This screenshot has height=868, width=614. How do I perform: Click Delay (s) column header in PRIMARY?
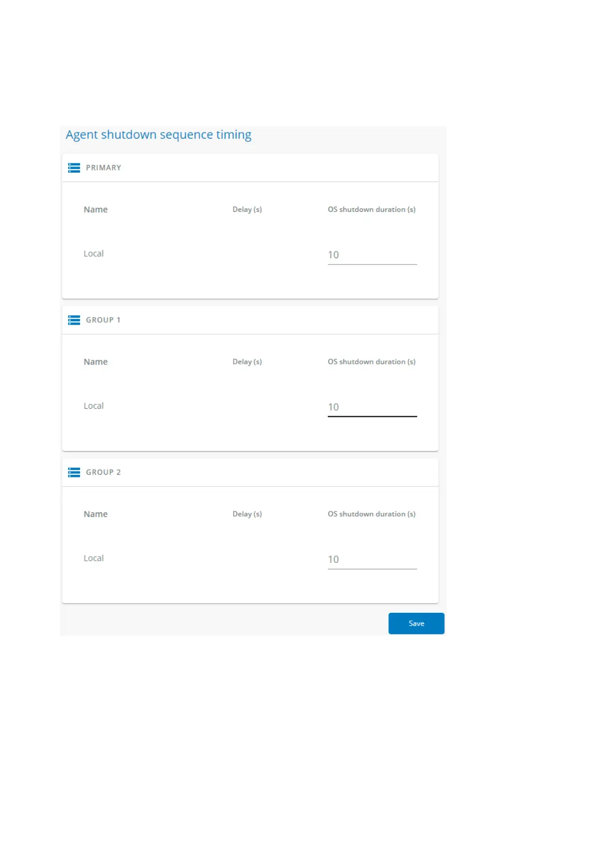point(247,210)
